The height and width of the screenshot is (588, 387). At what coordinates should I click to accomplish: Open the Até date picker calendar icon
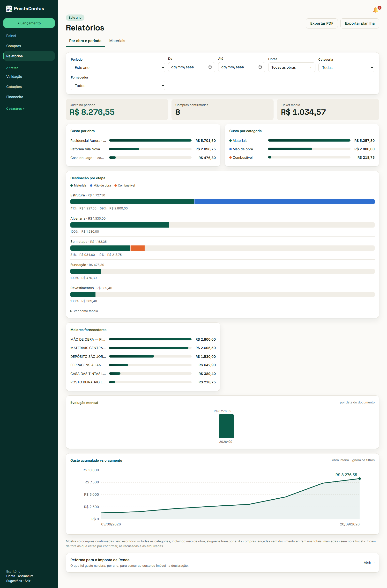coord(260,67)
